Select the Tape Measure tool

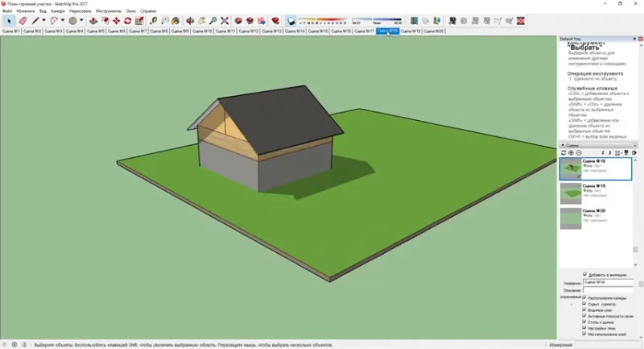(x=153, y=21)
